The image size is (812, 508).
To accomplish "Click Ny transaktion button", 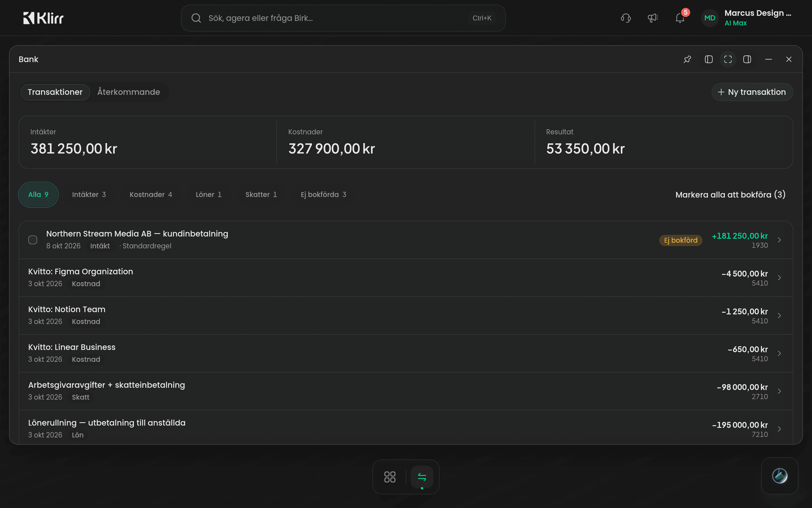I will tap(752, 92).
